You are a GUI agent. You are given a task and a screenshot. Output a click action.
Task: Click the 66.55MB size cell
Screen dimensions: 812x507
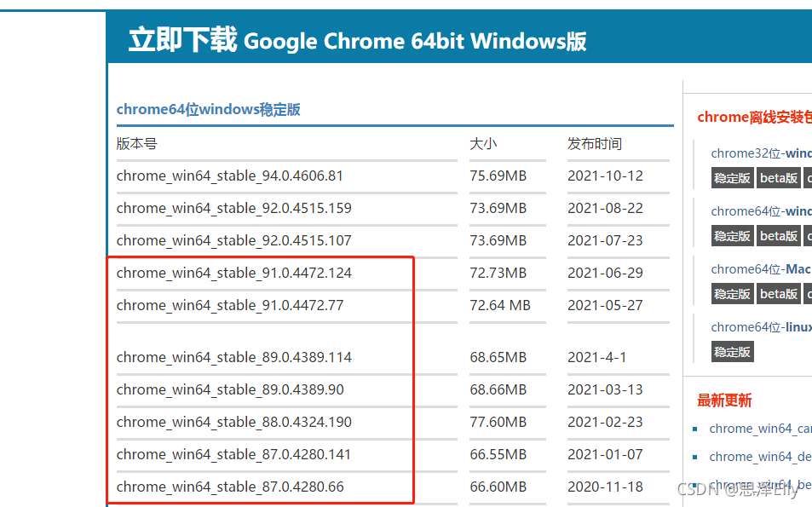(498, 454)
